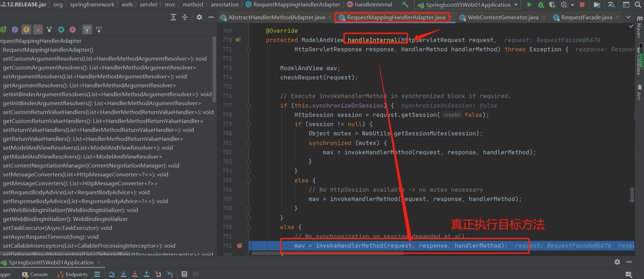644x279 pixels.
Task: Collapse else block fold at line 785
Action: [248, 181]
